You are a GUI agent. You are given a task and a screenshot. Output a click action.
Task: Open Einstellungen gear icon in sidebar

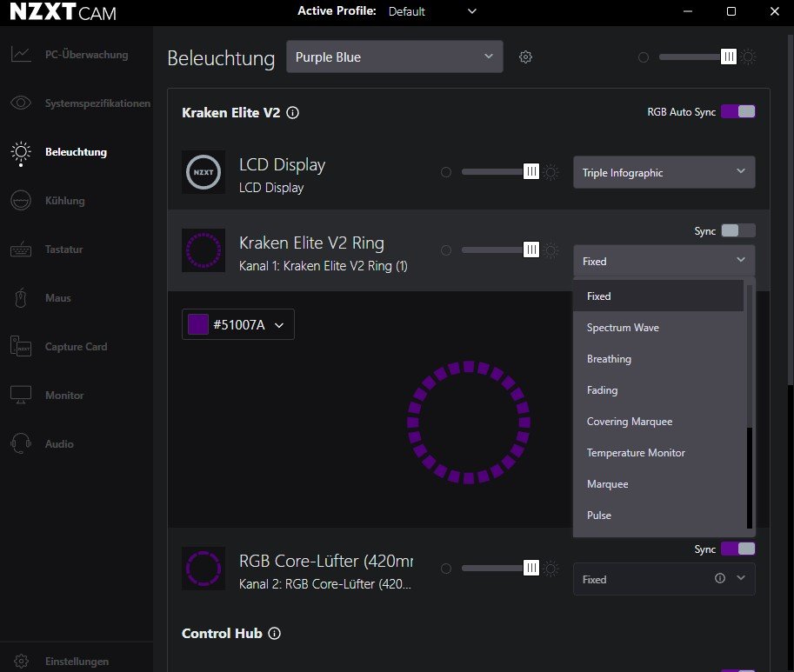tap(21, 661)
